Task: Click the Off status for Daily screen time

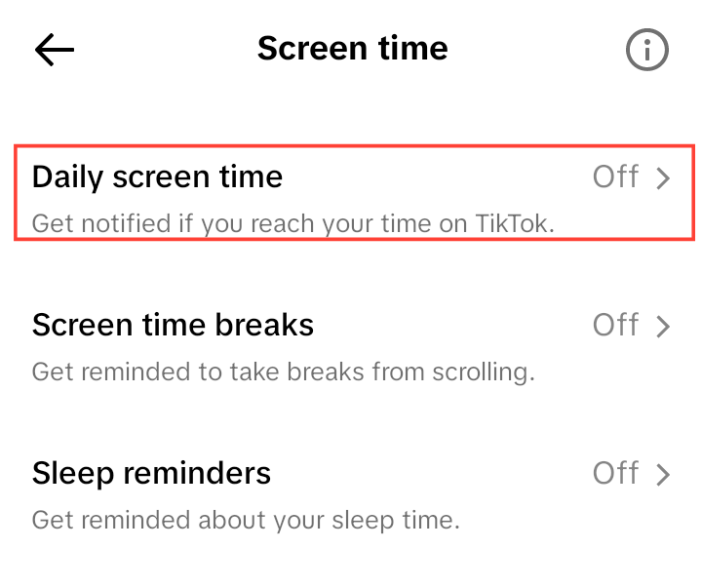Action: point(615,177)
